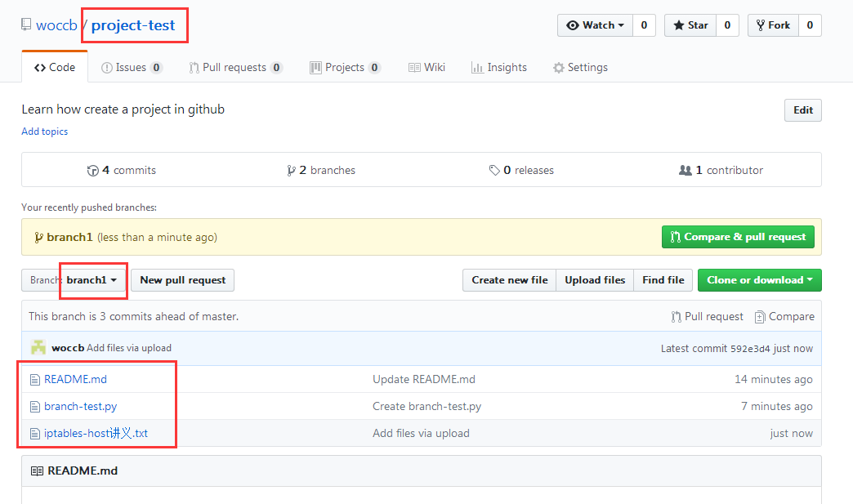Click the file icon beside branch-test.py
This screenshot has width=853, height=504.
35,407
